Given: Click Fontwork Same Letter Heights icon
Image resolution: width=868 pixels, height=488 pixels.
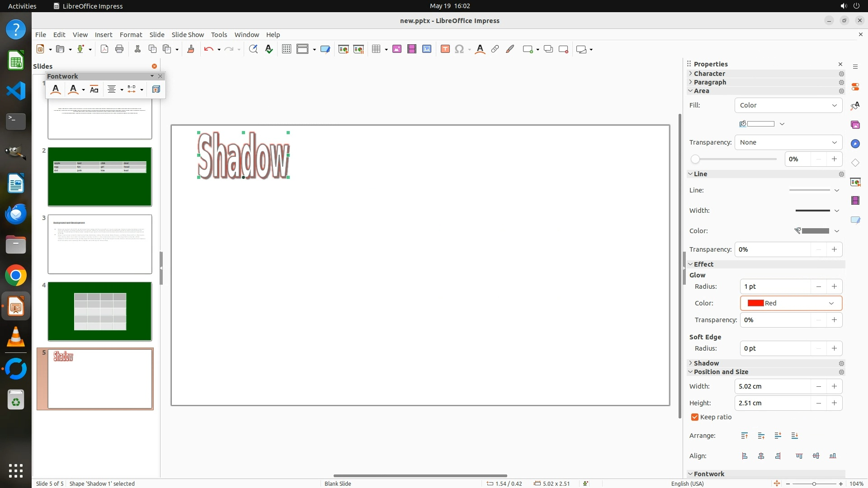Looking at the screenshot, I should coord(94,89).
